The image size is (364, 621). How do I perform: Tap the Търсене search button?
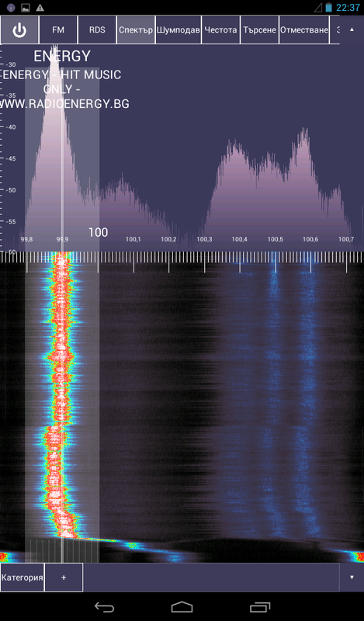tap(259, 29)
